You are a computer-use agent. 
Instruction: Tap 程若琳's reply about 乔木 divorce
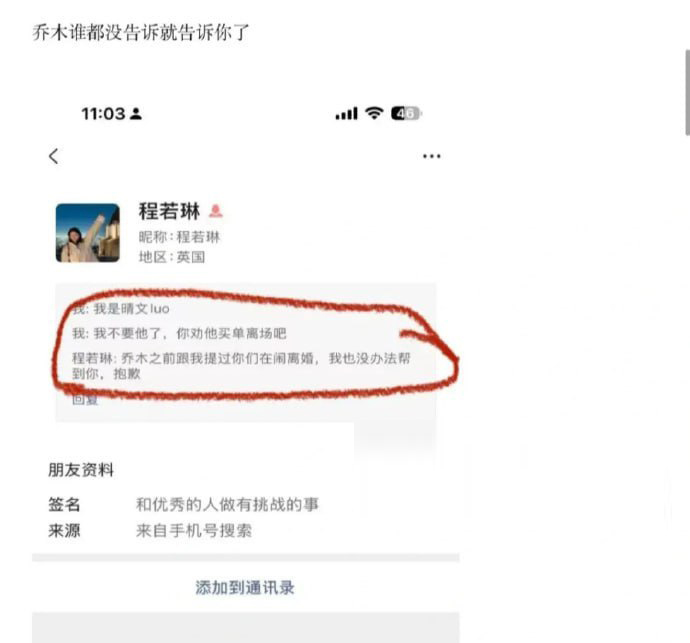pyautogui.click(x=241, y=366)
